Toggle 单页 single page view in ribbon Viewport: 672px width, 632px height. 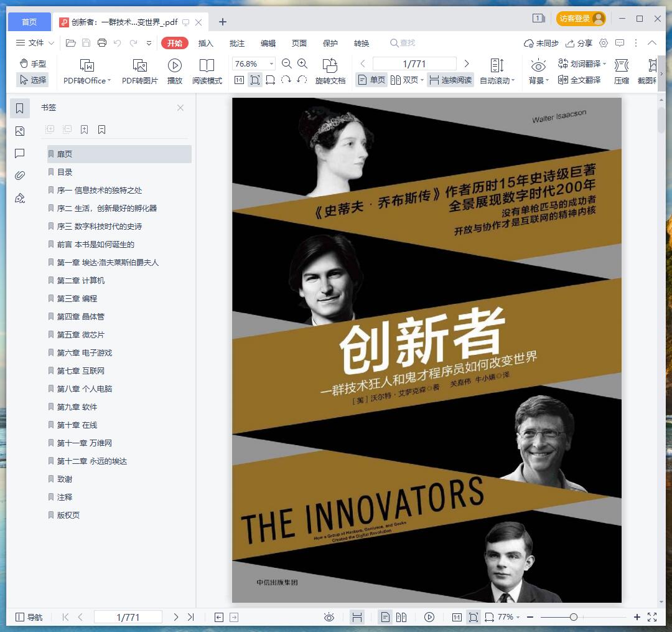(x=371, y=80)
